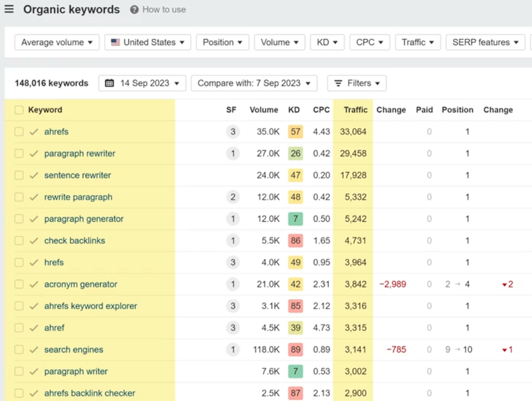Click the checkmark icon beside sentence rewriter
The image size is (532, 401).
(x=34, y=176)
